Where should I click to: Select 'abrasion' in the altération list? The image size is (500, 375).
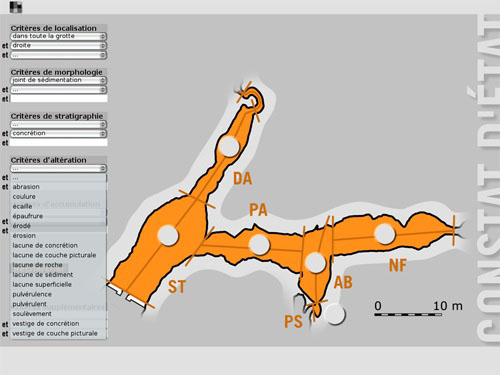point(59,187)
